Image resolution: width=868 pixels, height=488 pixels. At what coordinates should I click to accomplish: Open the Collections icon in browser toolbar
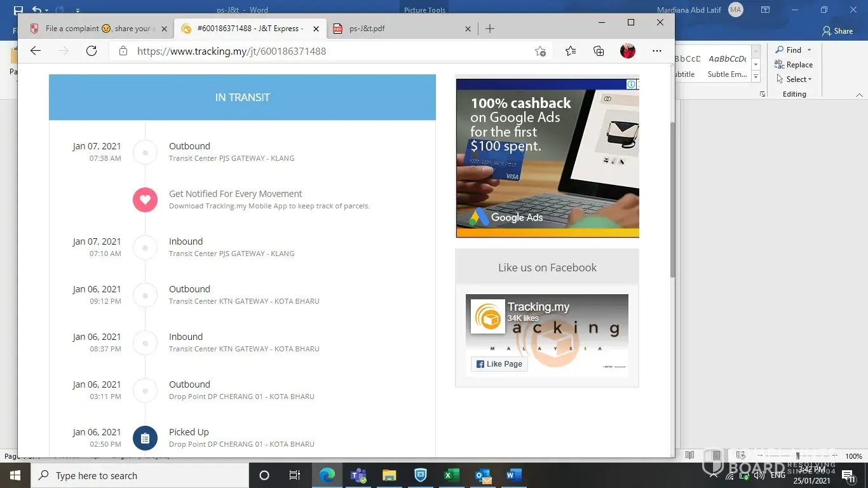point(599,51)
